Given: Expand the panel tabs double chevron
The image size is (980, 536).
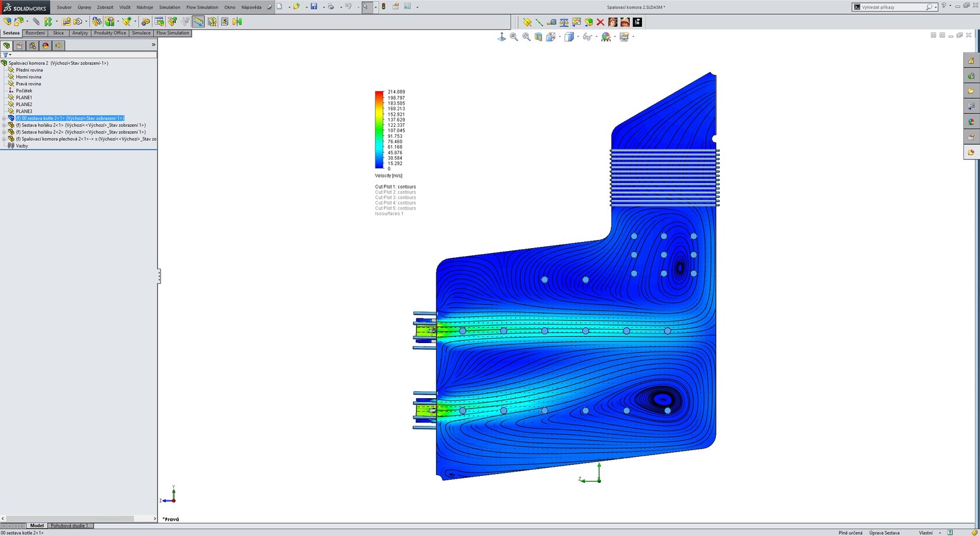Looking at the screenshot, I should 153,45.
